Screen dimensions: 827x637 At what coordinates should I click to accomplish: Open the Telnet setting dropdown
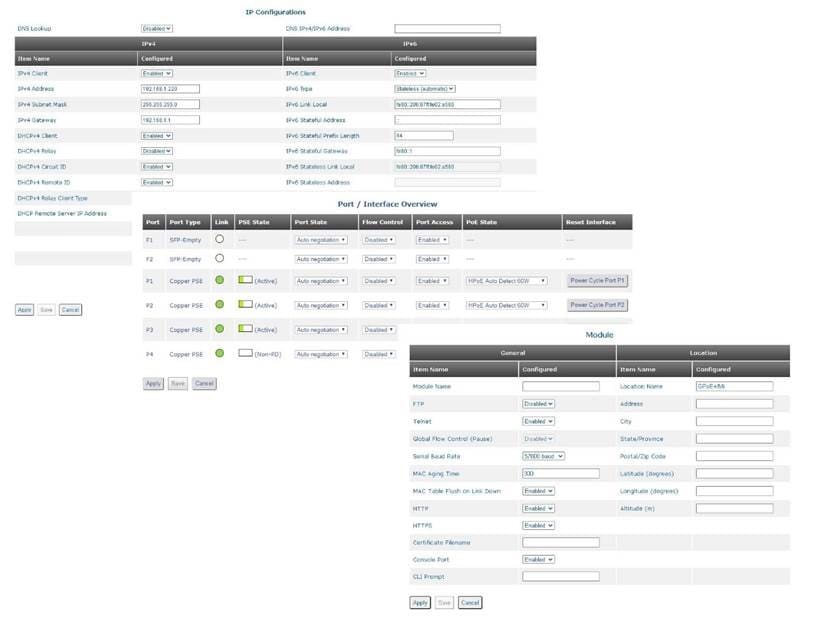click(538, 421)
